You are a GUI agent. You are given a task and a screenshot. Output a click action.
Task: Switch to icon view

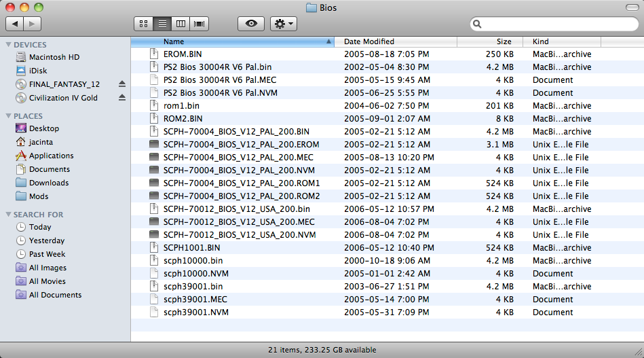point(143,24)
